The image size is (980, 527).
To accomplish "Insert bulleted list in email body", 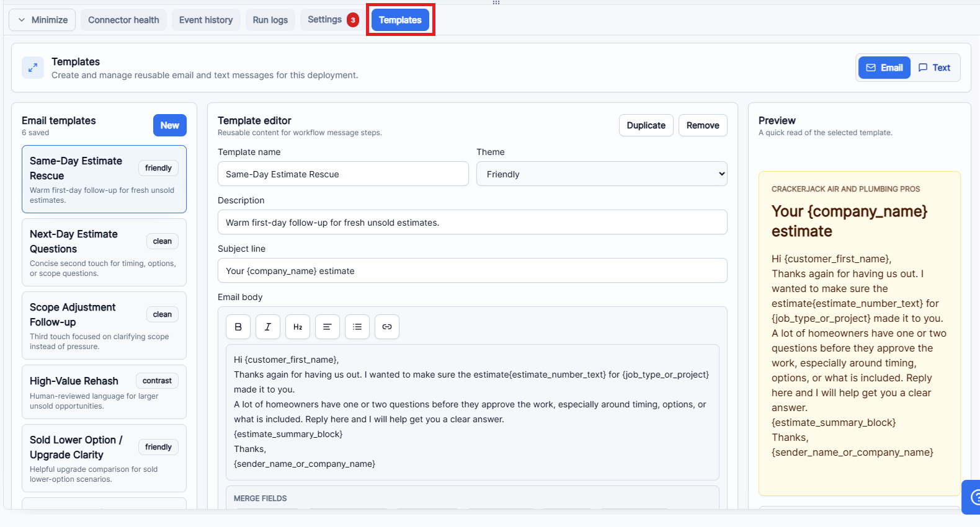I will coord(357,327).
